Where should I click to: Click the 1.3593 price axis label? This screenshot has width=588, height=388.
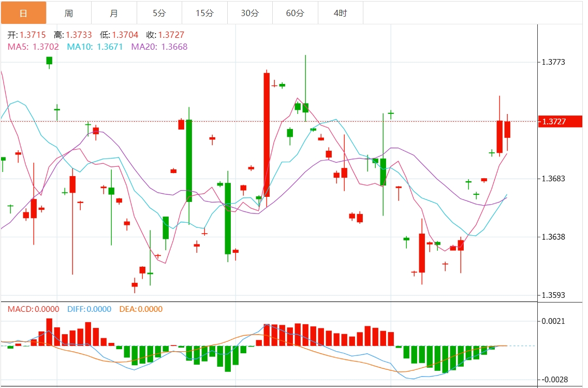point(553,295)
